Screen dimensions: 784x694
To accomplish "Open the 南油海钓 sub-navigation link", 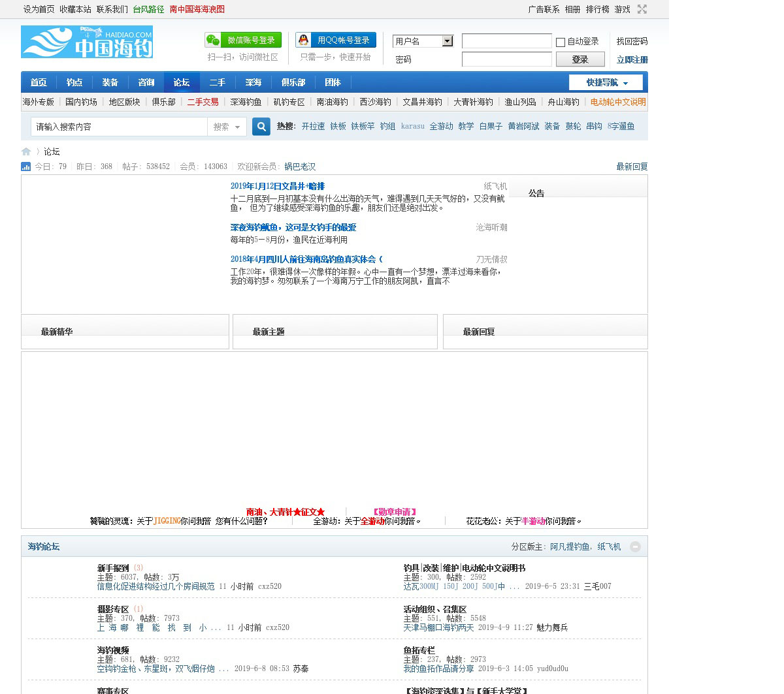I will (332, 102).
